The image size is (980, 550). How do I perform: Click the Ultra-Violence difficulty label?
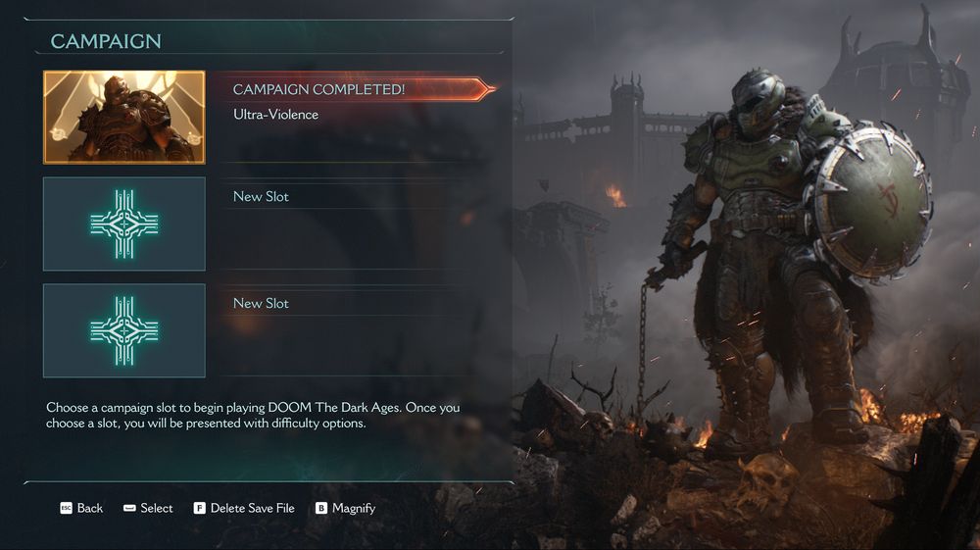[x=275, y=115]
